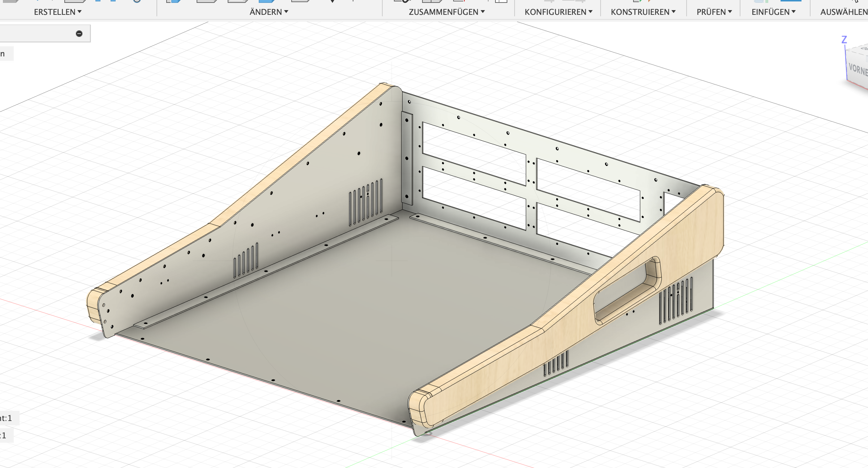The height and width of the screenshot is (468, 868).
Task: Click the Z axis label on ViewCube
Action: pos(844,39)
